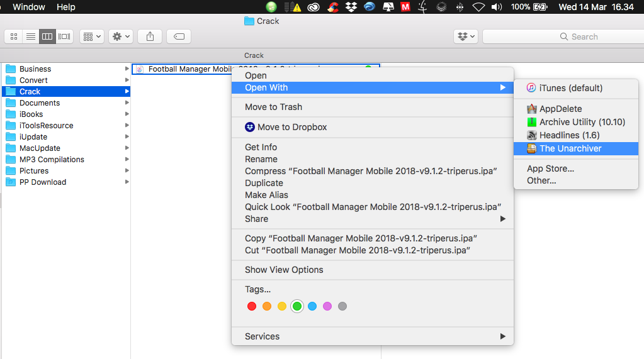
Task: Click the Edit Tags toolbar icon
Action: pos(179,36)
